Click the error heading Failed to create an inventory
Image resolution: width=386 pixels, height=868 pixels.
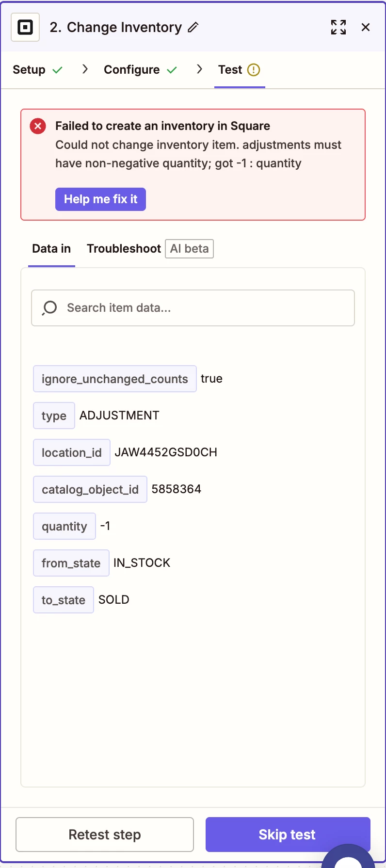162,126
